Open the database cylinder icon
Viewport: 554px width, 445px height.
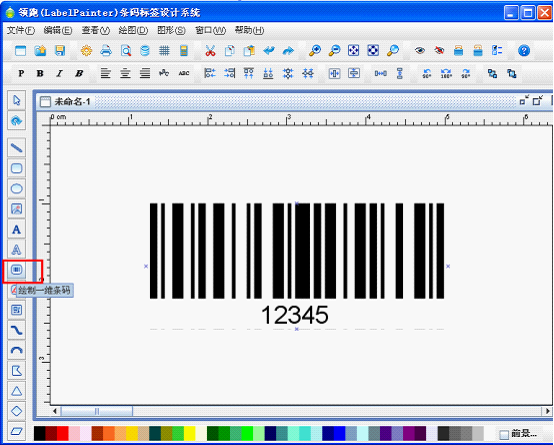(x=145, y=51)
